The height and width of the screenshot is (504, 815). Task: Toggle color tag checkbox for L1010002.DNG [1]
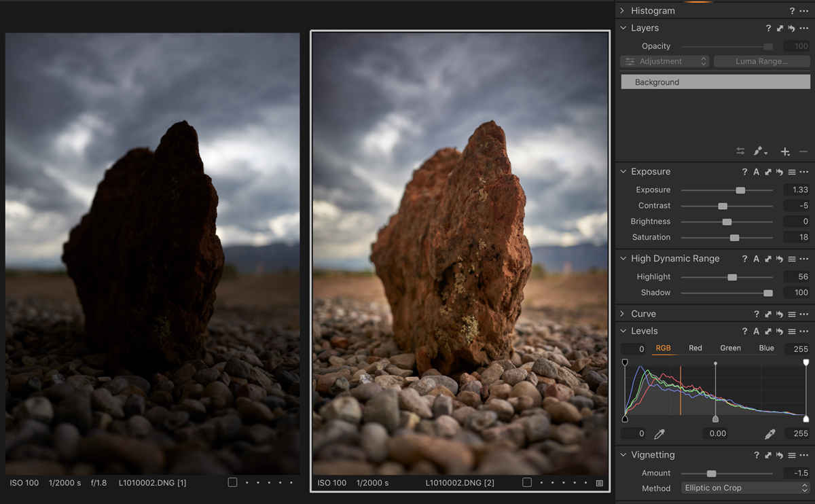(x=232, y=483)
